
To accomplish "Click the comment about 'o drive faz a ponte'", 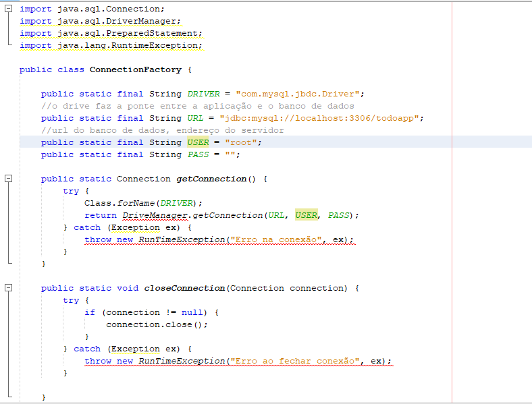I will pyautogui.click(x=197, y=106).
